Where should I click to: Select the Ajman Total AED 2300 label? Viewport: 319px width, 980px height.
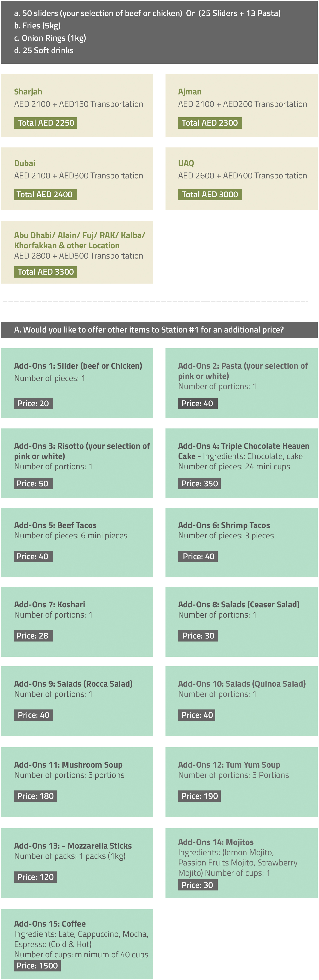(209, 123)
